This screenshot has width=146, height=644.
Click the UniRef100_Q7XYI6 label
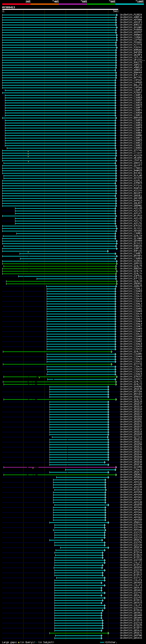coord(131,364)
